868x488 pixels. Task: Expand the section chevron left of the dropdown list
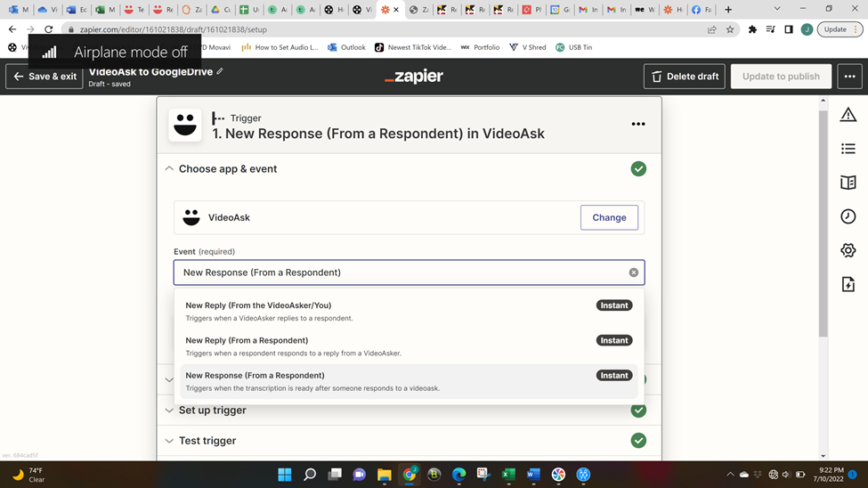[169, 380]
